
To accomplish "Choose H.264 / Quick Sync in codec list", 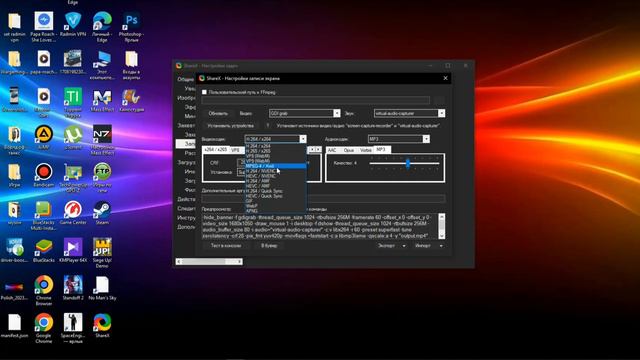I will (x=276, y=191).
